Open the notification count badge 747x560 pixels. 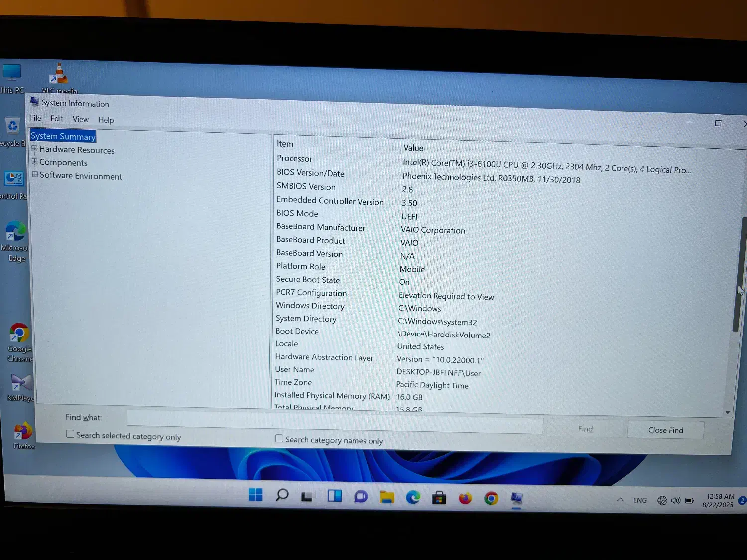click(x=742, y=501)
